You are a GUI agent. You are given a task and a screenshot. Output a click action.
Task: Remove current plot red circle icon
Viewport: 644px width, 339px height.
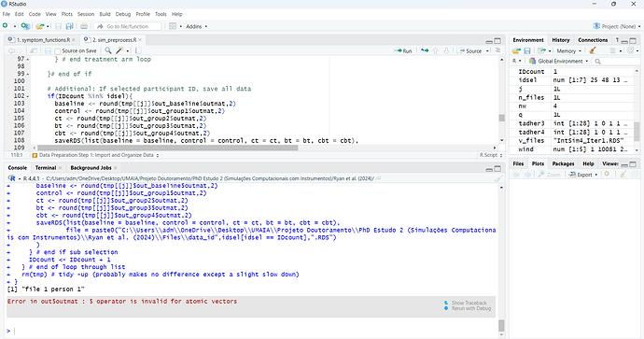coord(607,175)
